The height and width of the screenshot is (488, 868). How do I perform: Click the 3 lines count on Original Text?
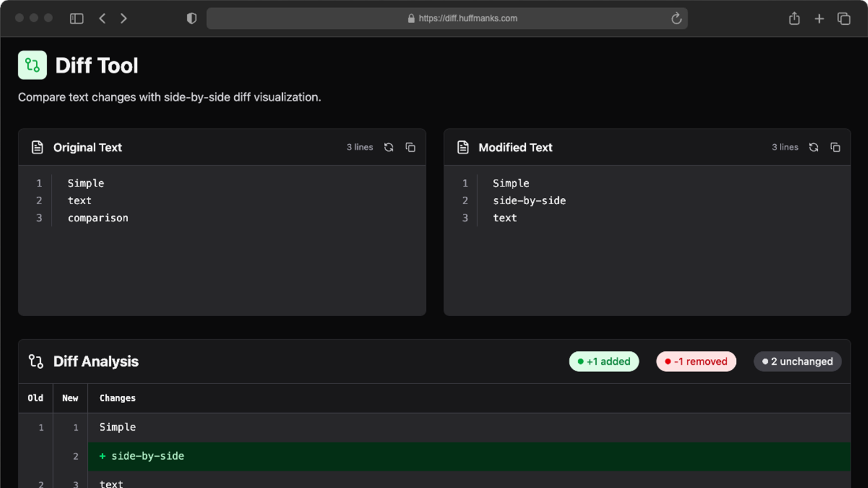click(x=359, y=147)
